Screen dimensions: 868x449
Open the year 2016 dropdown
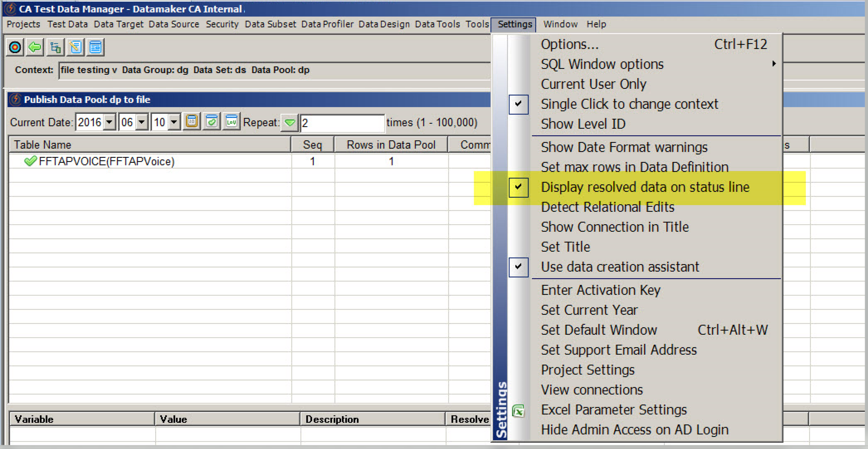(x=110, y=123)
